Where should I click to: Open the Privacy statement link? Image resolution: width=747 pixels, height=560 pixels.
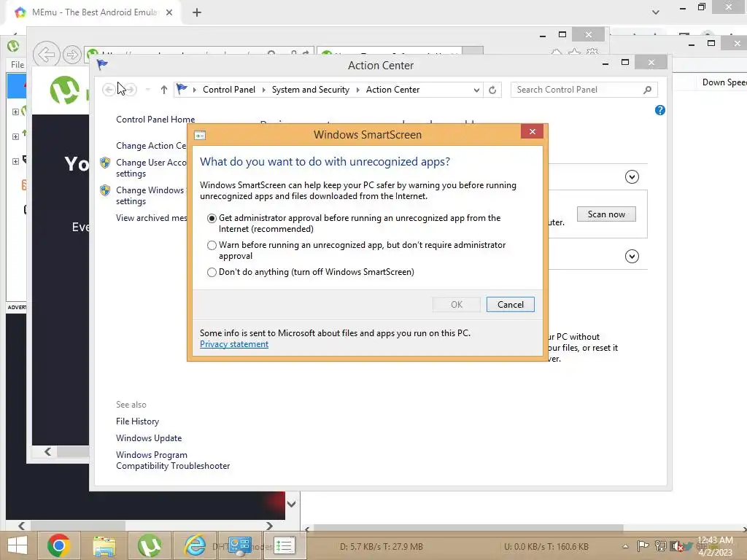234,344
